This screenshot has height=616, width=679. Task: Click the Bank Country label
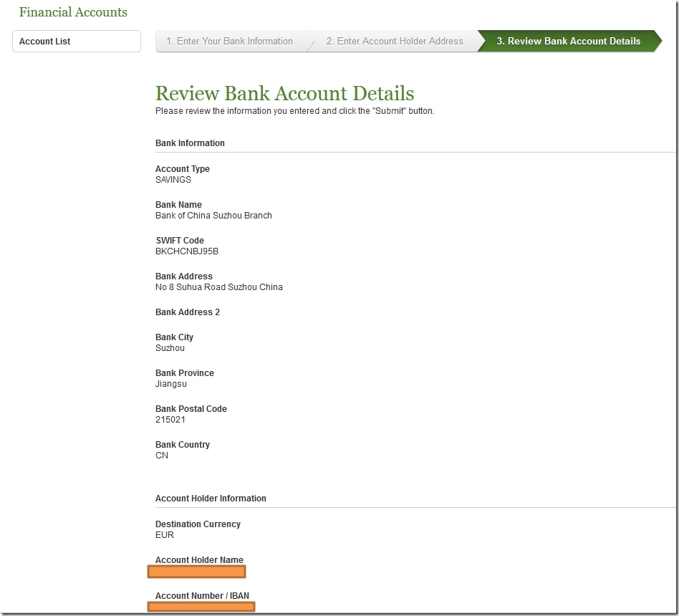click(x=183, y=445)
